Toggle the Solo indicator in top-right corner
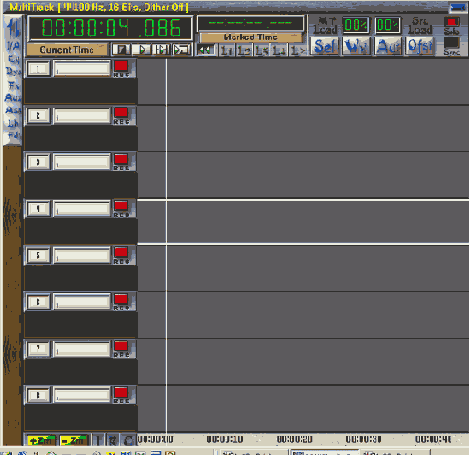The width and height of the screenshot is (469, 455). (x=452, y=22)
